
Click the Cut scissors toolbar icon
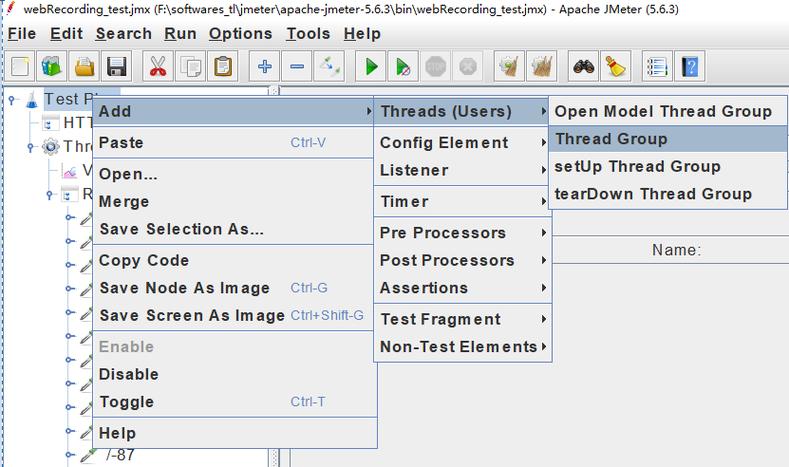158,67
